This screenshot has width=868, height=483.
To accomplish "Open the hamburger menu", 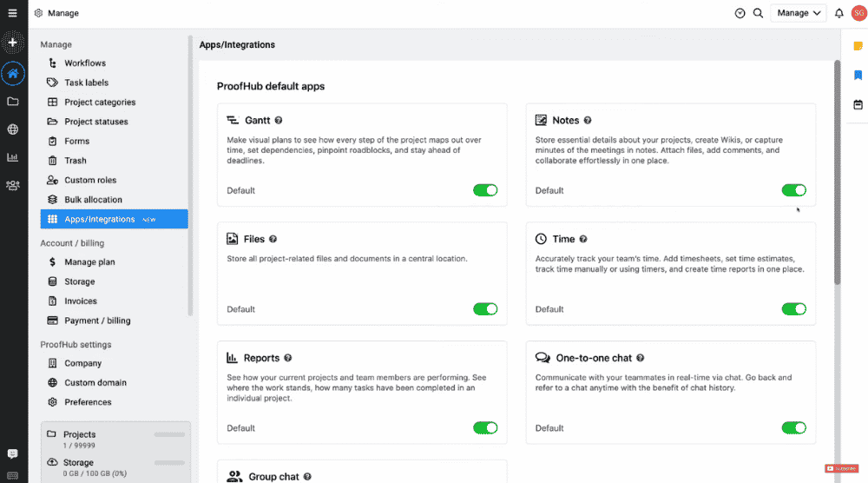I will [12, 13].
